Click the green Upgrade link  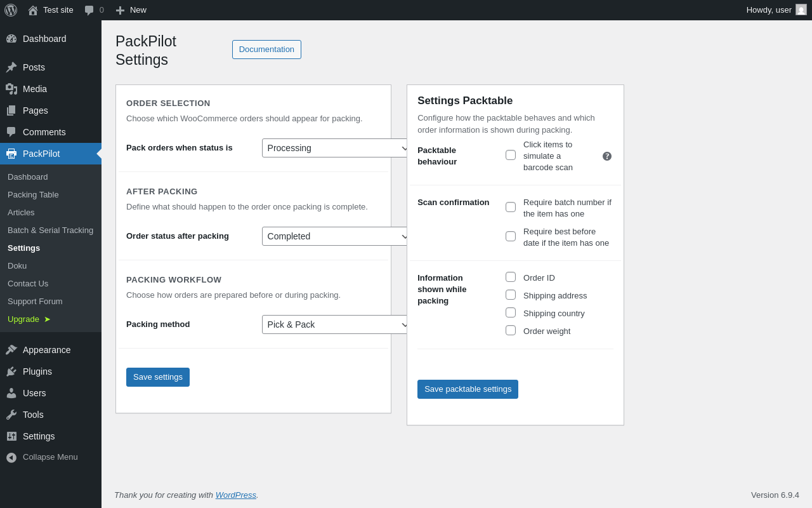[x=23, y=319]
